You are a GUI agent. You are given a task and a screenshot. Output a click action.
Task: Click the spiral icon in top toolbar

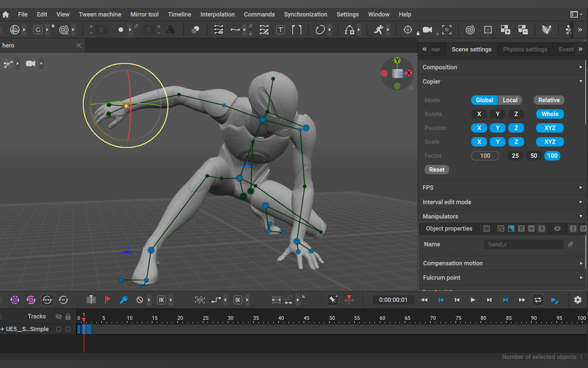[470, 30]
